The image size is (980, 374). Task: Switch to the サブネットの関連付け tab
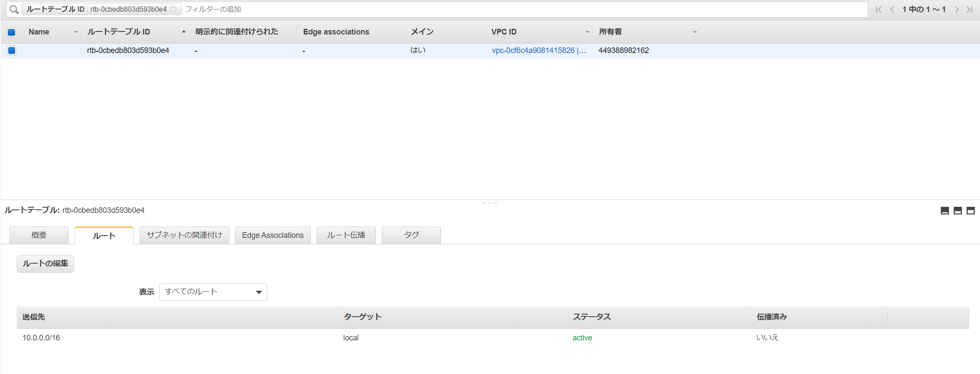[184, 235]
